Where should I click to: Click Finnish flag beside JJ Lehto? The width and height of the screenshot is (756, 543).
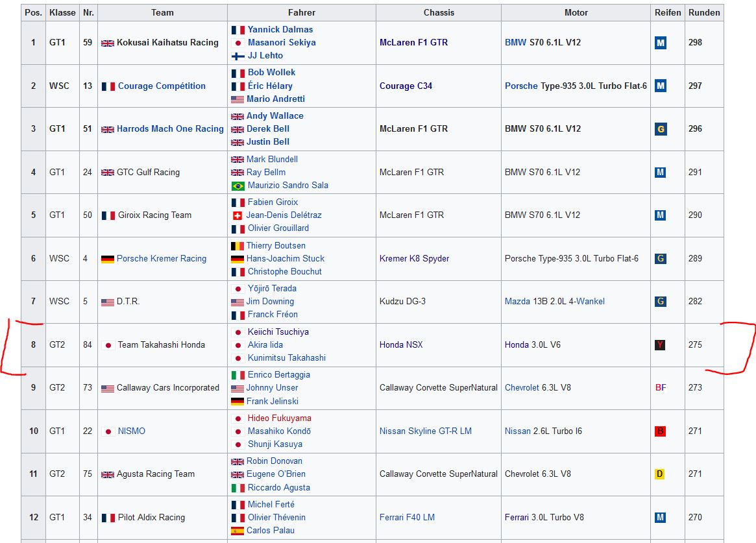pos(238,56)
